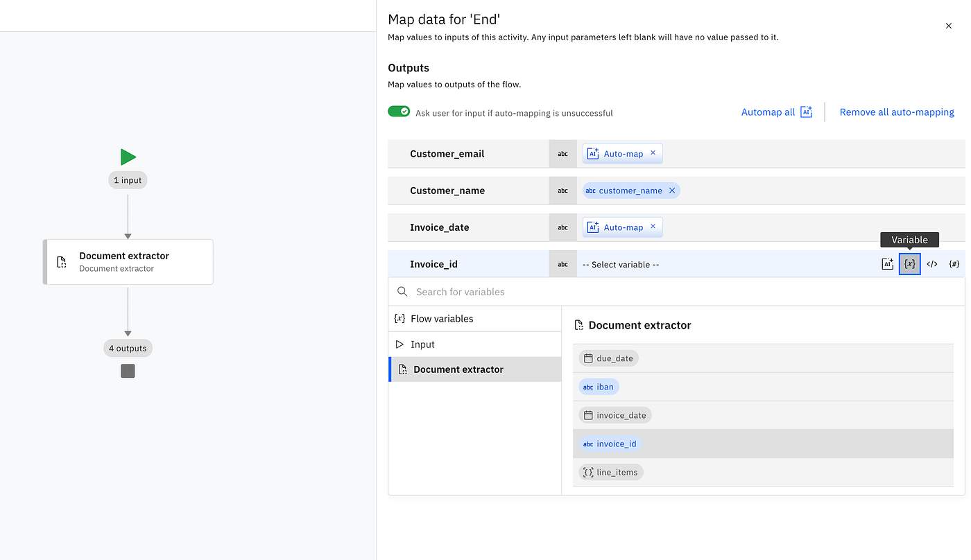Screen dimensions: 971x560
Task: Click the Automap all AI sparkle icon
Action: (x=806, y=112)
